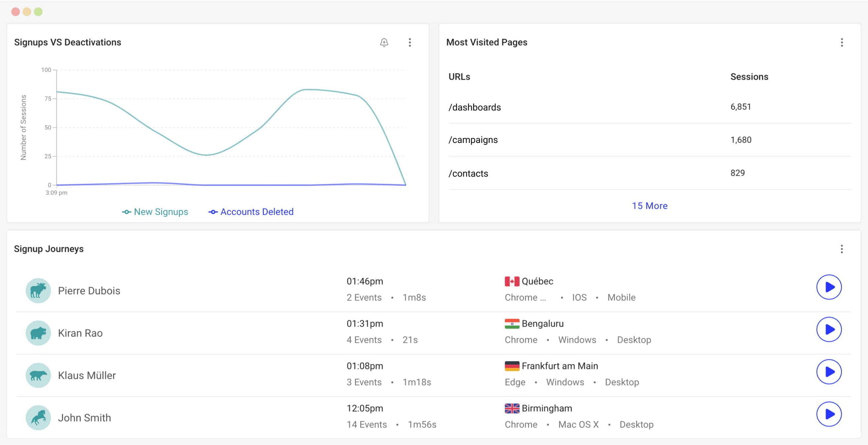Open the Signups VS Deactivations options menu

pyautogui.click(x=410, y=42)
